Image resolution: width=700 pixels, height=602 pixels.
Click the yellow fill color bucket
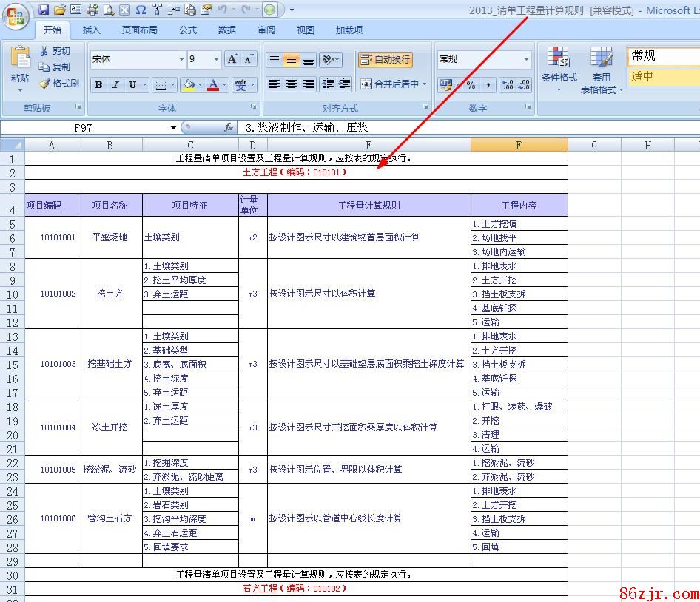coord(189,85)
